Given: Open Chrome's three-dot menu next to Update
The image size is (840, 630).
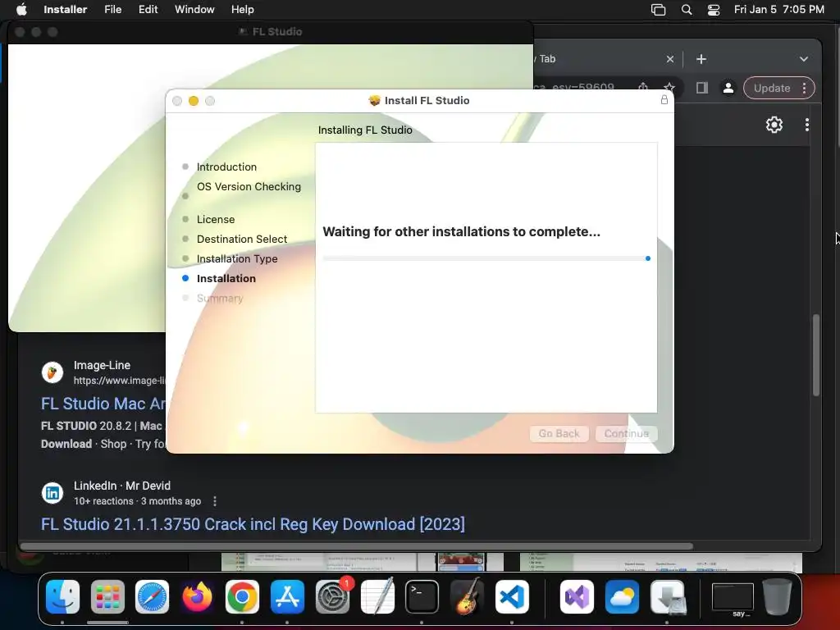Looking at the screenshot, I should (x=804, y=88).
